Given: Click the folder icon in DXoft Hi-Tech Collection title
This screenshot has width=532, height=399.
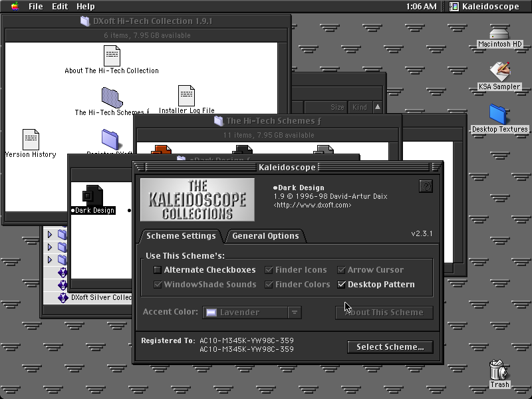Looking at the screenshot, I should tap(85, 21).
